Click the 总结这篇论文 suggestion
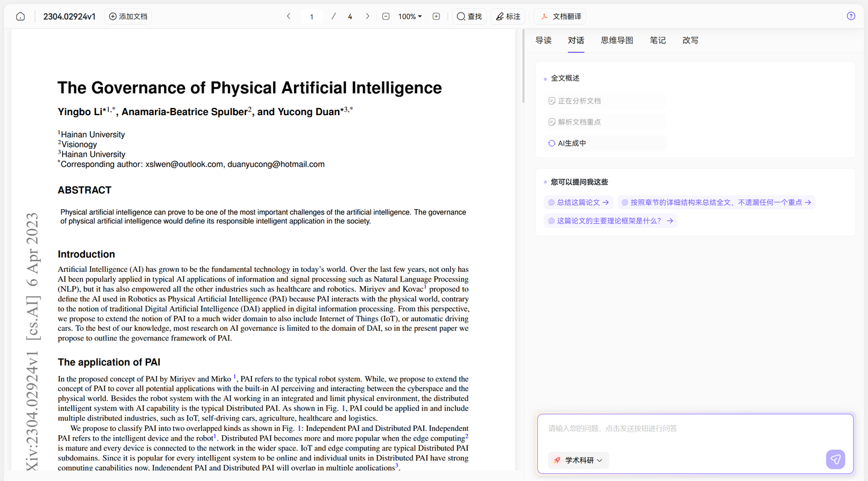Image resolution: width=868 pixels, height=481 pixels. [579, 203]
